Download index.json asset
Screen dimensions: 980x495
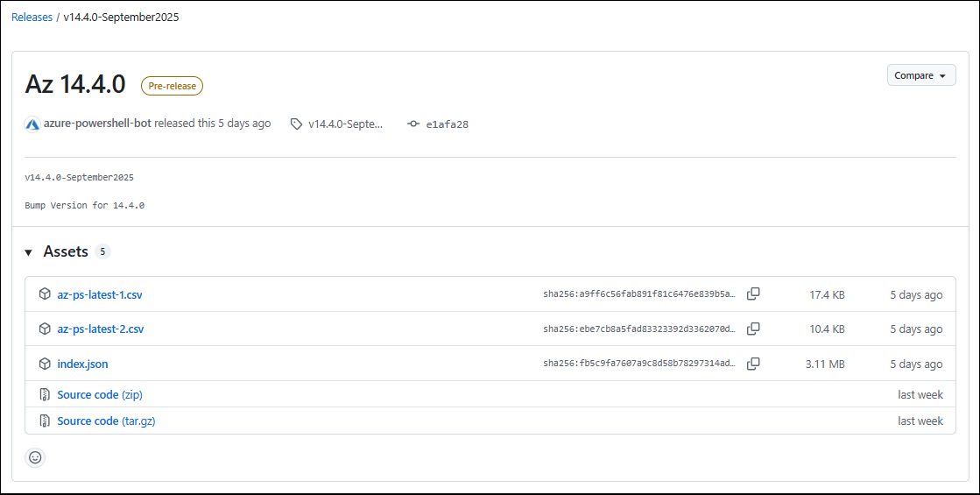pyautogui.click(x=82, y=364)
